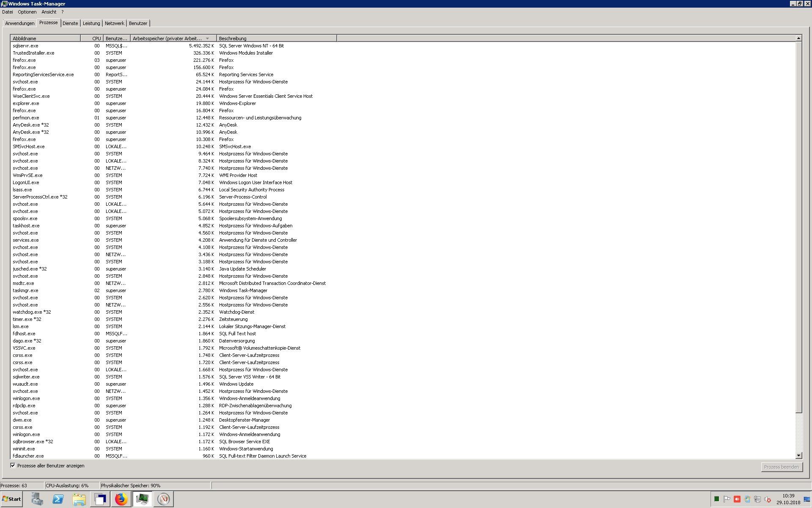Click the Firefox icon in taskbar
The image size is (812, 508).
(122, 499)
